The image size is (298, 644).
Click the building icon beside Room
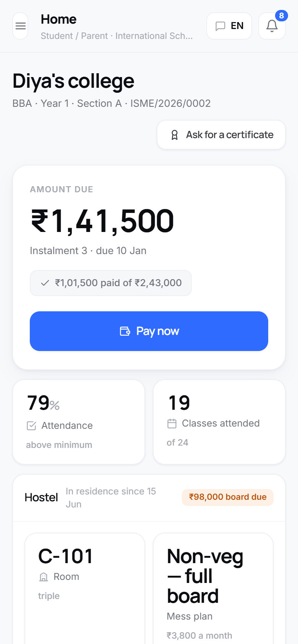coord(44,577)
